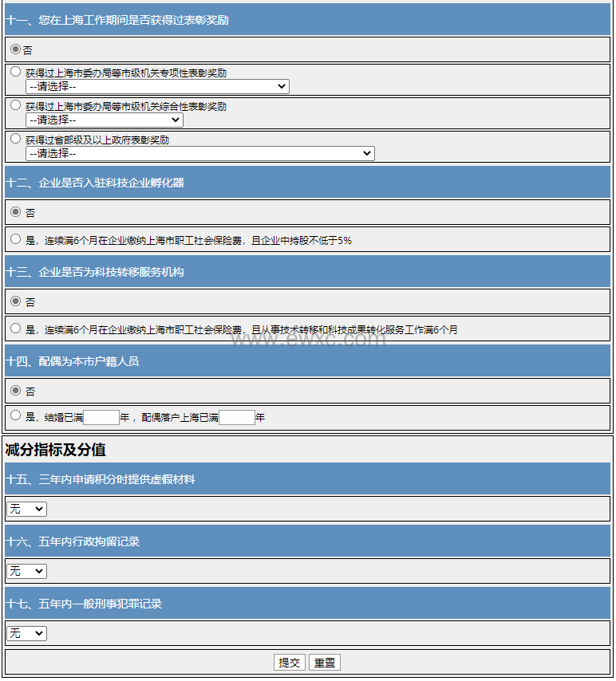Screen dimensions: 616x681
Task: Expand dropdown for 五年内行政拘留记录
Action: [26, 571]
